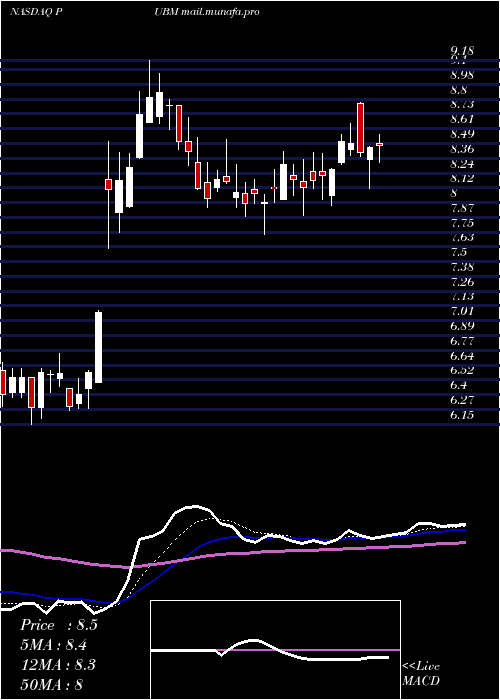Click the last candle on the right of chart

tap(380, 145)
